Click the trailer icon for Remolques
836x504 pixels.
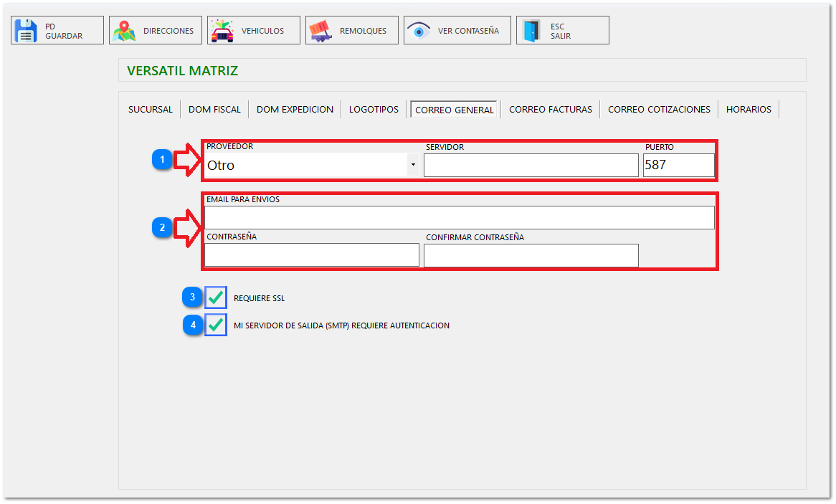pos(320,31)
